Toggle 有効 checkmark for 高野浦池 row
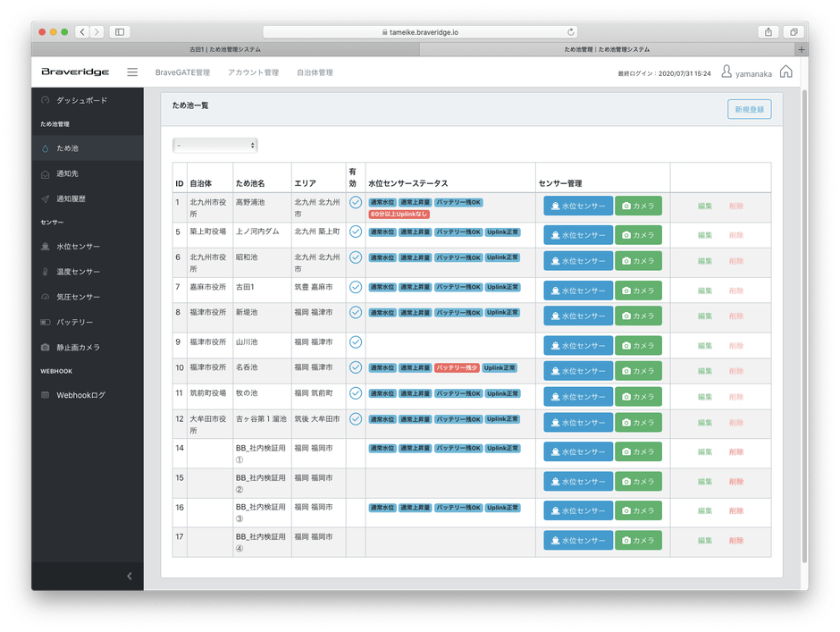Image resolution: width=840 pixels, height=632 pixels. pos(356,203)
